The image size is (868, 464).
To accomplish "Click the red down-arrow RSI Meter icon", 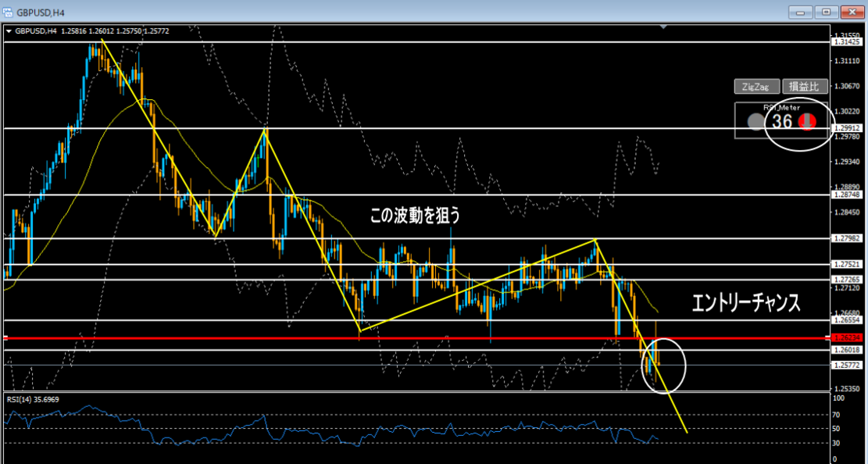I will pos(809,122).
